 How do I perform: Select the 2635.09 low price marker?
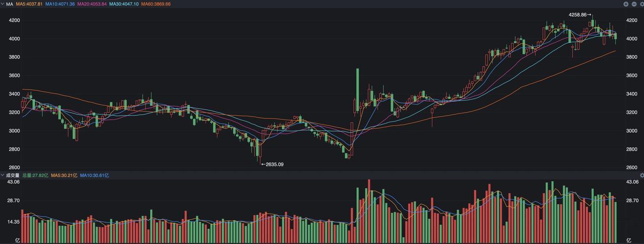(272, 164)
